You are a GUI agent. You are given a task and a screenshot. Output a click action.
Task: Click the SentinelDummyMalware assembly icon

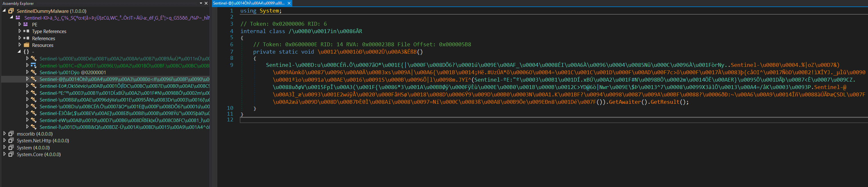(11, 11)
